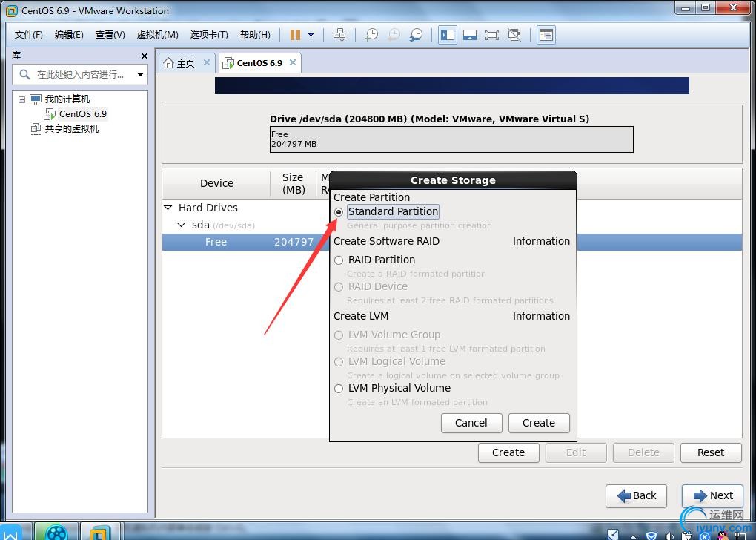The width and height of the screenshot is (756, 540).
Task: Click the console view icon in toolbar
Action: click(x=546, y=35)
